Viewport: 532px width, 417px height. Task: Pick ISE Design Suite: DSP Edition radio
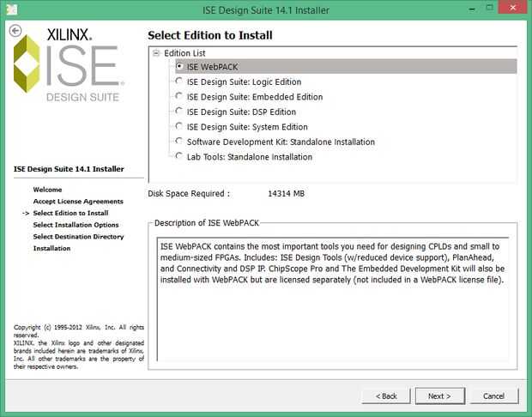click(179, 111)
